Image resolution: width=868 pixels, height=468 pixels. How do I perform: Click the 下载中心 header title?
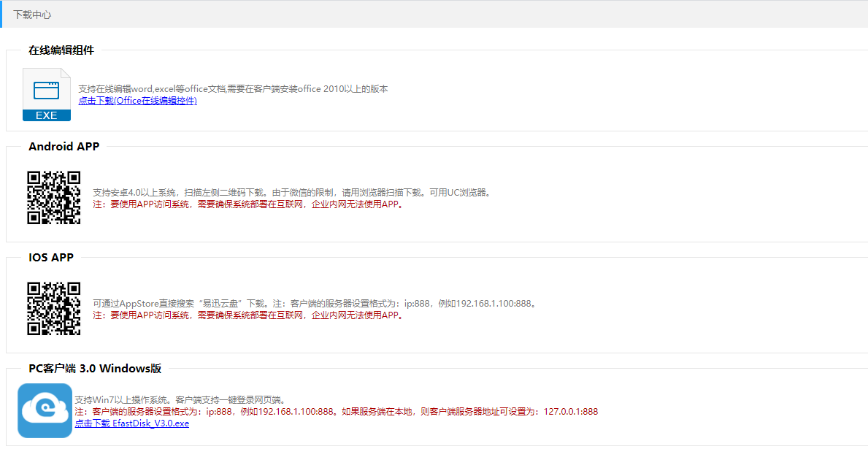32,15
